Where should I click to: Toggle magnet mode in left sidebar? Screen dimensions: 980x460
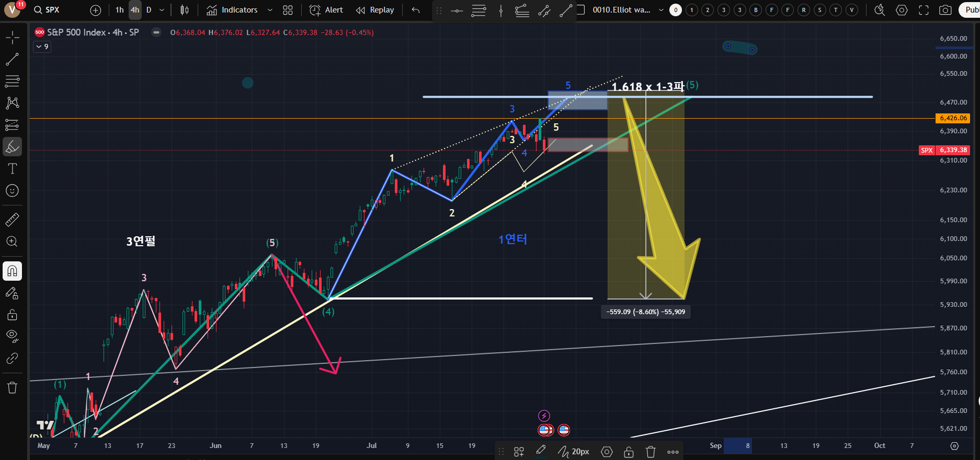(x=12, y=271)
